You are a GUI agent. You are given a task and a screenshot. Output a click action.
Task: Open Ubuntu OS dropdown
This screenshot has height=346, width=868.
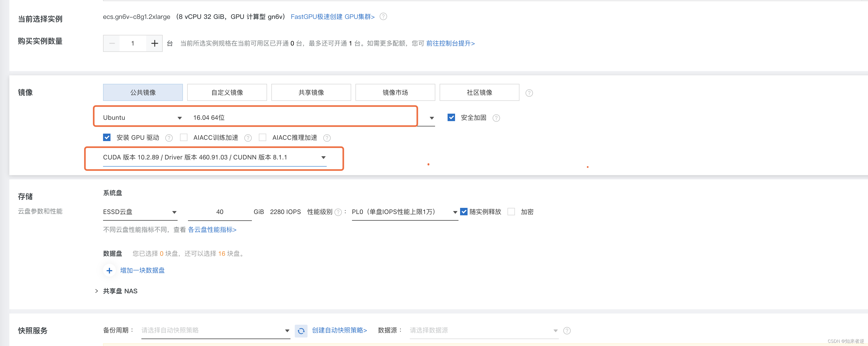(x=142, y=118)
